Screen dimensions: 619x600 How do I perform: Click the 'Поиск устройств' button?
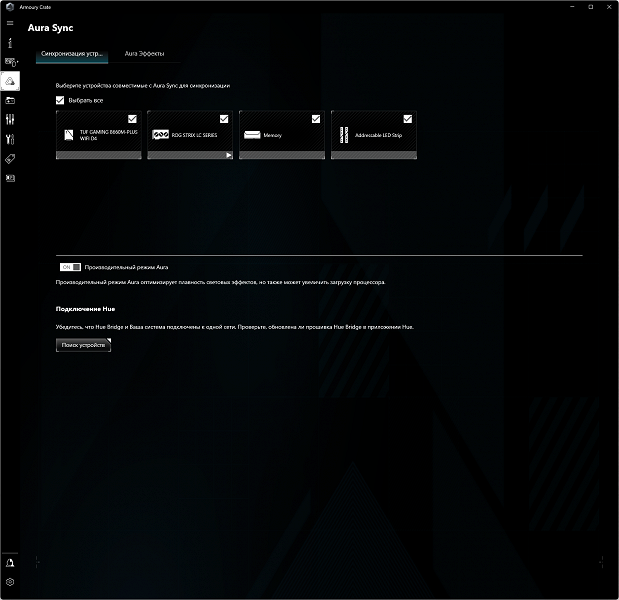tap(83, 345)
